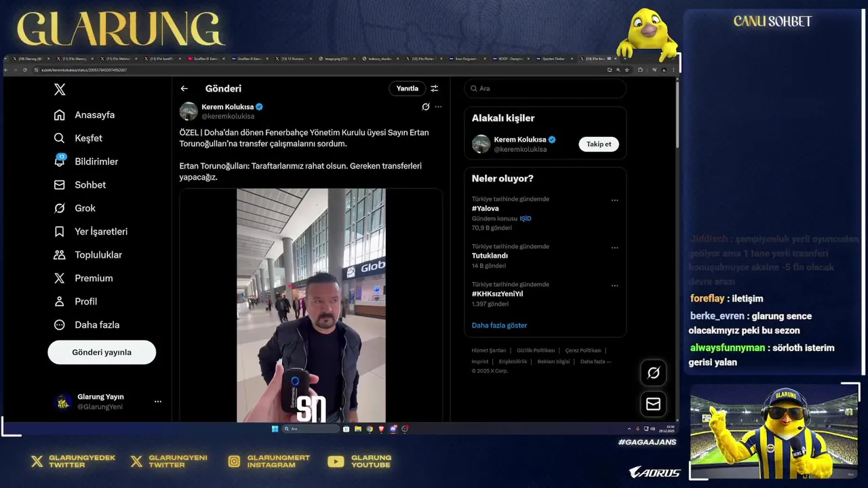Open Keşfet search icon in sidebar

click(60, 138)
